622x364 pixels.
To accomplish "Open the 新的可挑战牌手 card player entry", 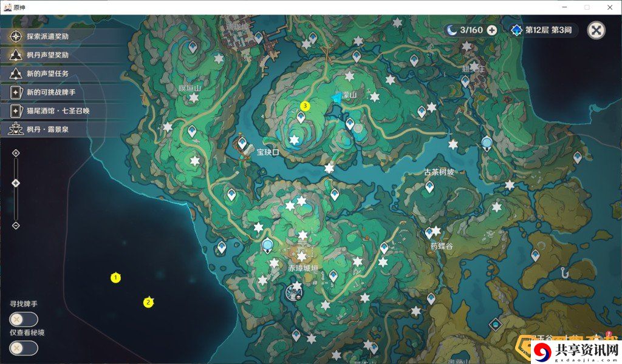I will point(63,92).
